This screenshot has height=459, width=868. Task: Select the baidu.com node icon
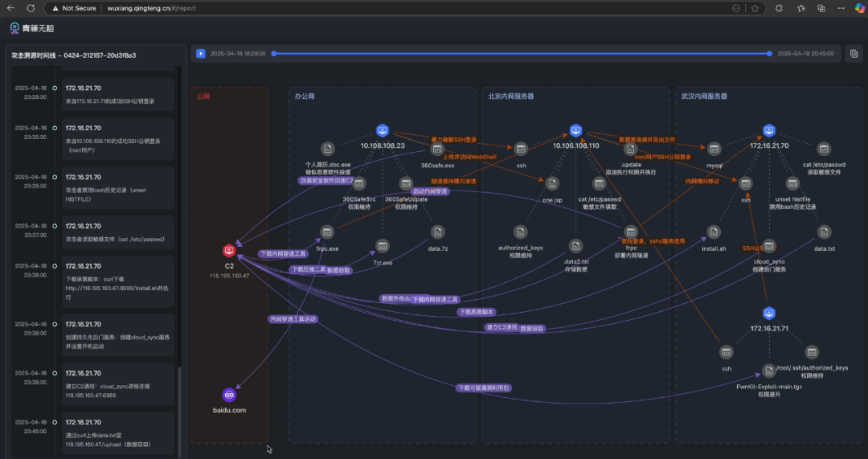pyautogui.click(x=229, y=395)
